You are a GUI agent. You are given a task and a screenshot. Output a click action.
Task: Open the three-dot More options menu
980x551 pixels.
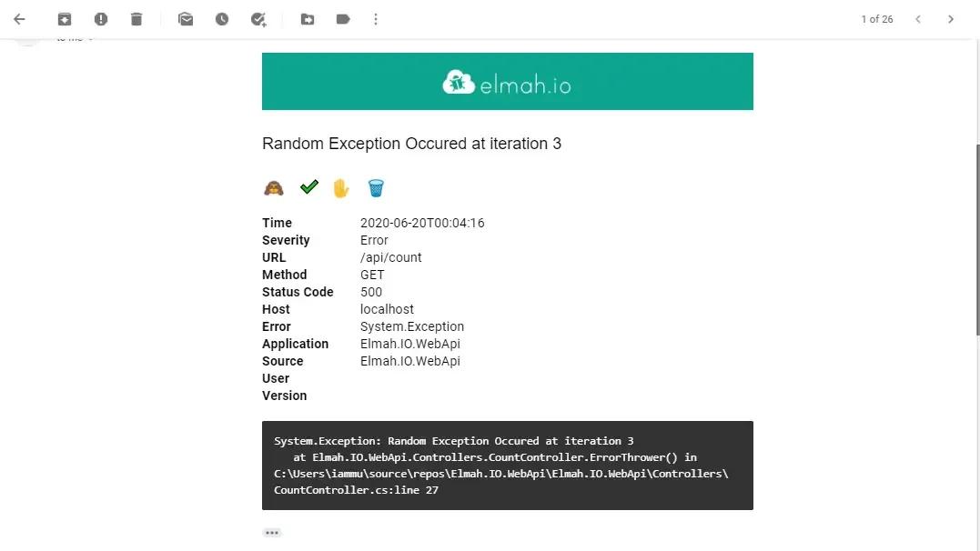point(376,19)
